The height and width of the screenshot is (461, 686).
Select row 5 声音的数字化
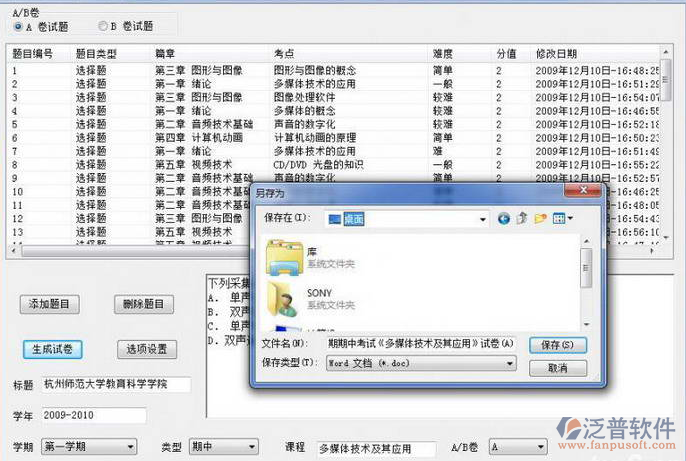(x=304, y=124)
